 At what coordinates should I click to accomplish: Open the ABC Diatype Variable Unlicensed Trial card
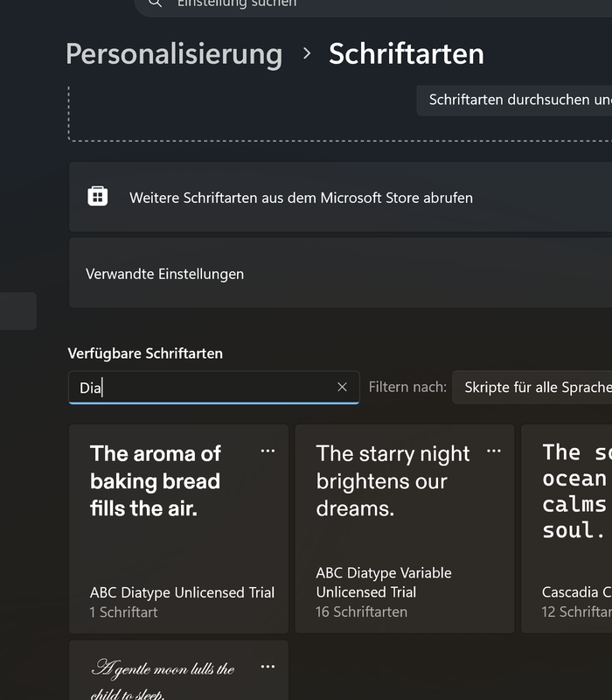point(405,528)
